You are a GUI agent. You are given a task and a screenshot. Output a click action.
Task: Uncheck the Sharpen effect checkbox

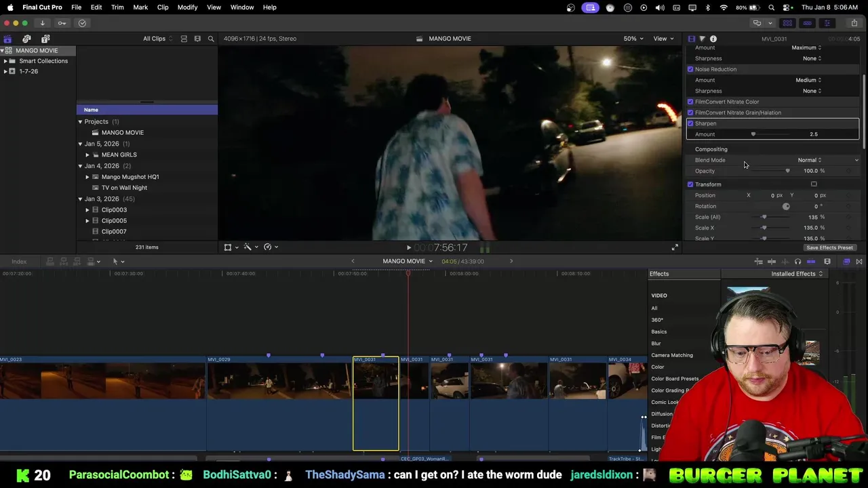[690, 123]
